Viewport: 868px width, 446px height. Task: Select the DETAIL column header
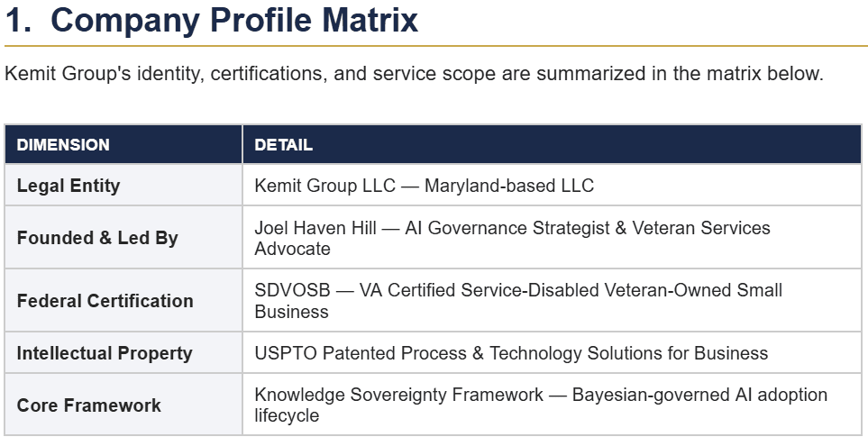[283, 144]
